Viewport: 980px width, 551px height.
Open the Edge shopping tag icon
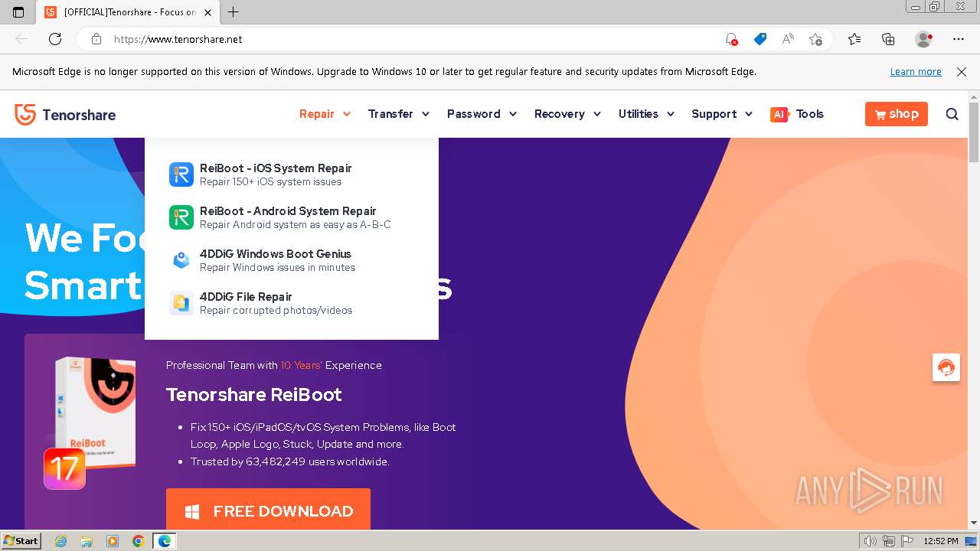click(759, 39)
